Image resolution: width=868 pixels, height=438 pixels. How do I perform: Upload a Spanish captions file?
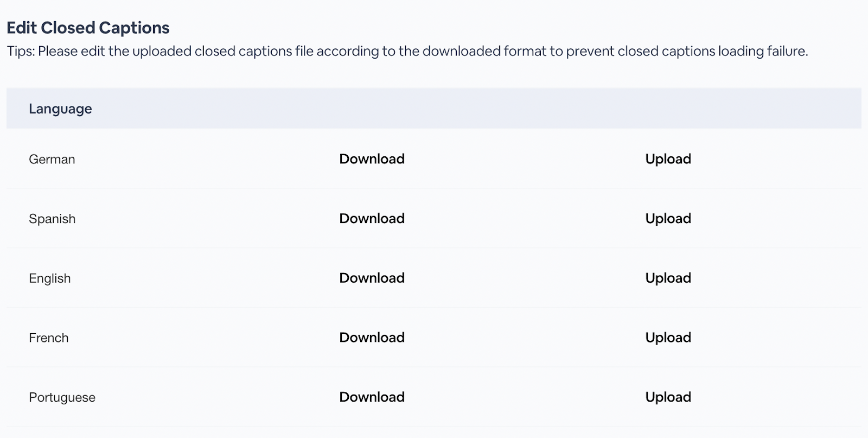point(668,219)
